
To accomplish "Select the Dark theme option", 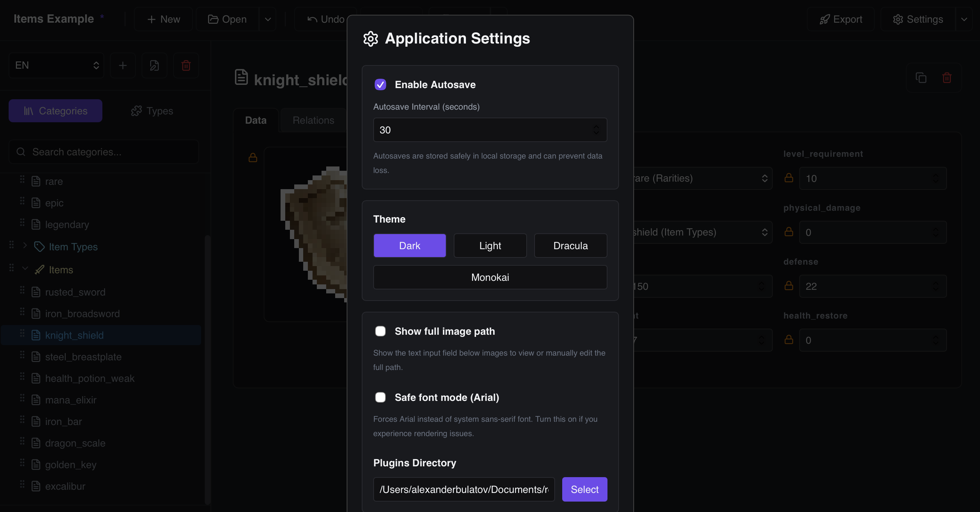I will (409, 246).
